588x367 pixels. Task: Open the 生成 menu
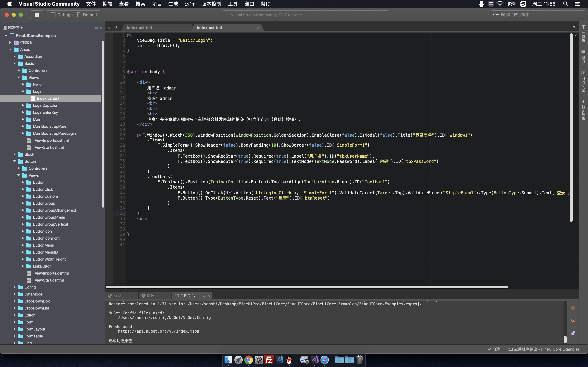173,4
